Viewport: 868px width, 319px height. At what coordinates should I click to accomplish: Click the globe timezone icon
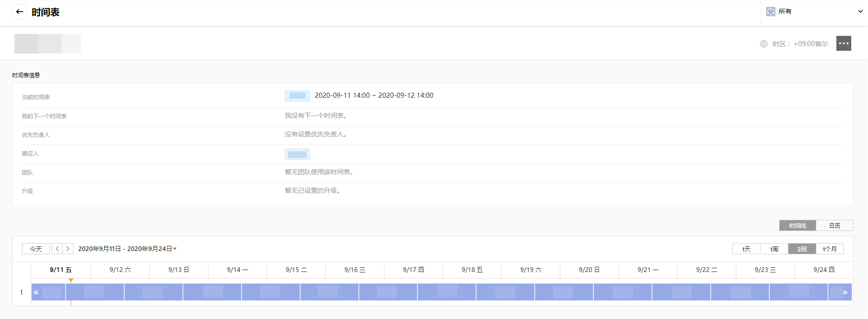(763, 44)
